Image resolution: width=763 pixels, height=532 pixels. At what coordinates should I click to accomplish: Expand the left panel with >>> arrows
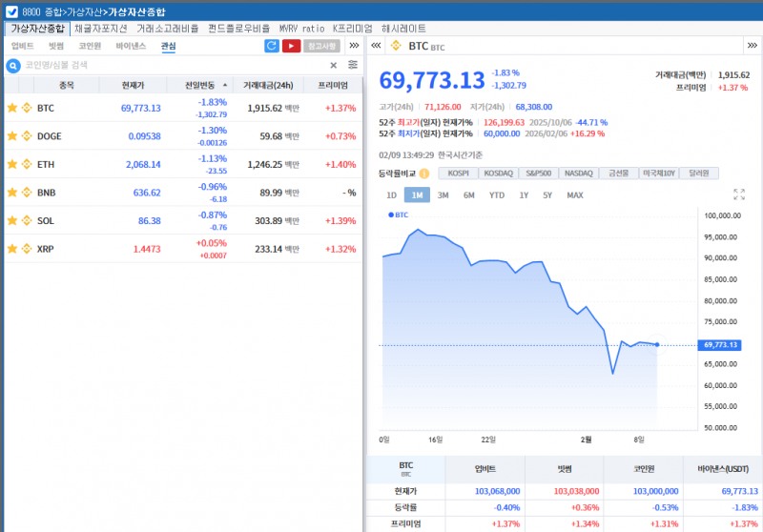(354, 46)
